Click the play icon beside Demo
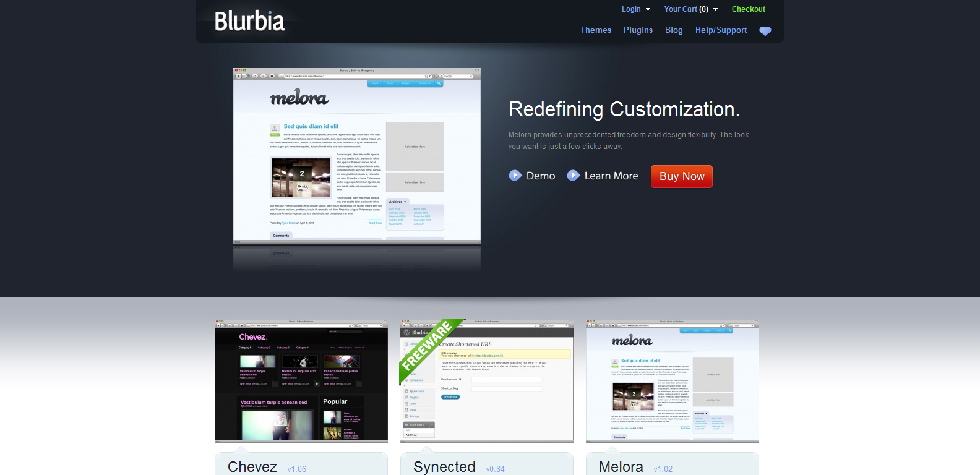This screenshot has width=980, height=475. click(x=515, y=176)
